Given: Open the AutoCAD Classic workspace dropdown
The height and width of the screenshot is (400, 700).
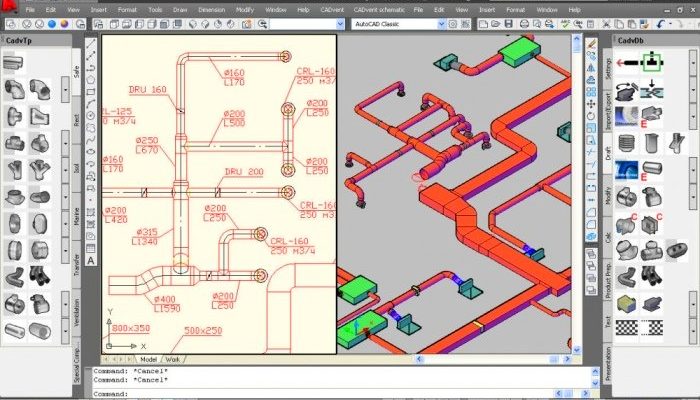Looking at the screenshot, I should (440, 23).
